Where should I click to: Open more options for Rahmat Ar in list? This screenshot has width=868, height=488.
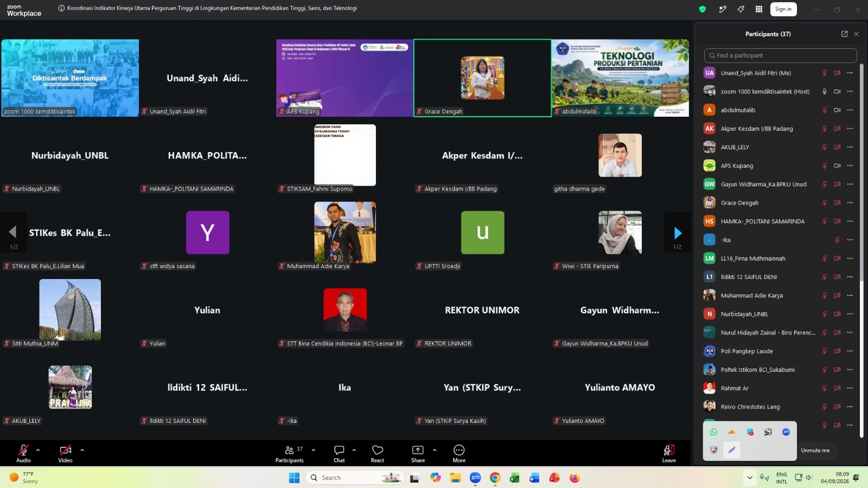click(850, 388)
